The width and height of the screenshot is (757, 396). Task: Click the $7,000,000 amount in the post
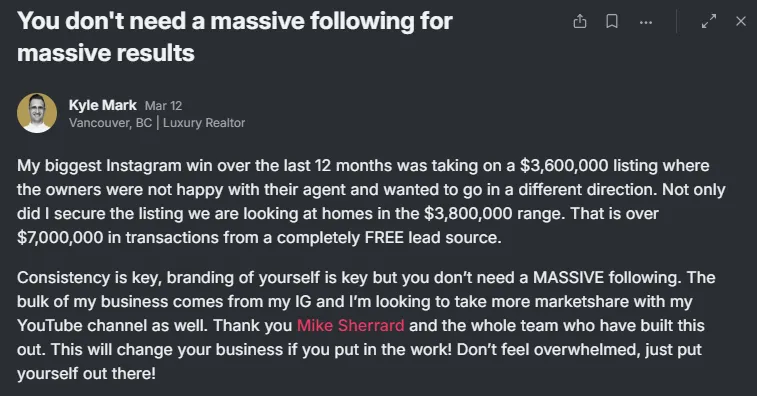pyautogui.click(x=60, y=238)
